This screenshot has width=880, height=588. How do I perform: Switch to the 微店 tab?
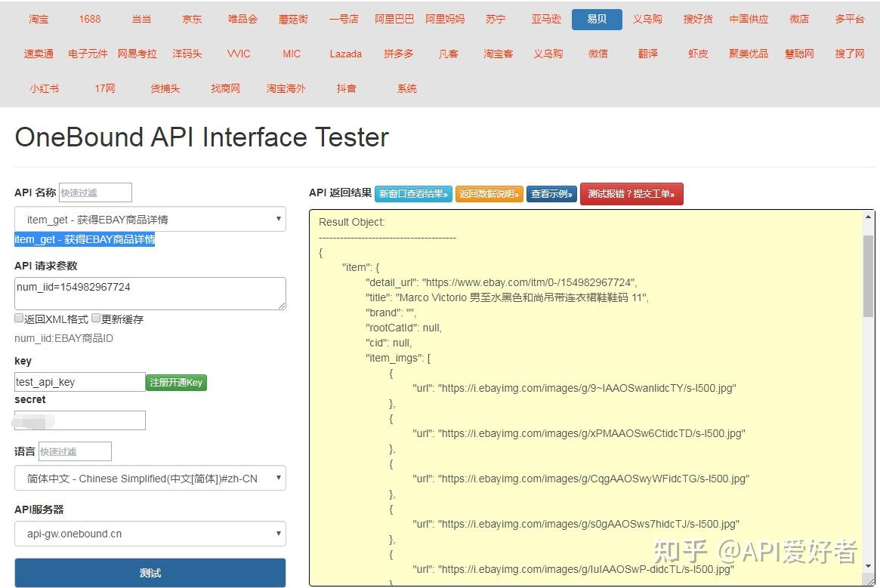point(799,19)
